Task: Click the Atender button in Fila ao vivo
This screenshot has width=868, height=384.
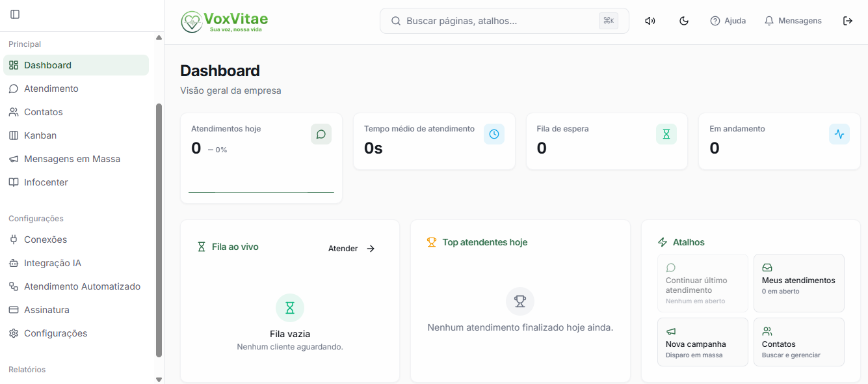Action: 352,249
